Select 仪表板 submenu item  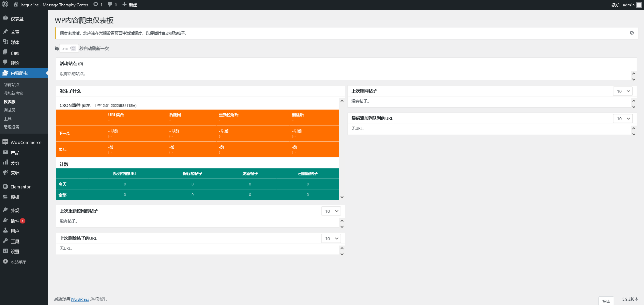[x=9, y=102]
